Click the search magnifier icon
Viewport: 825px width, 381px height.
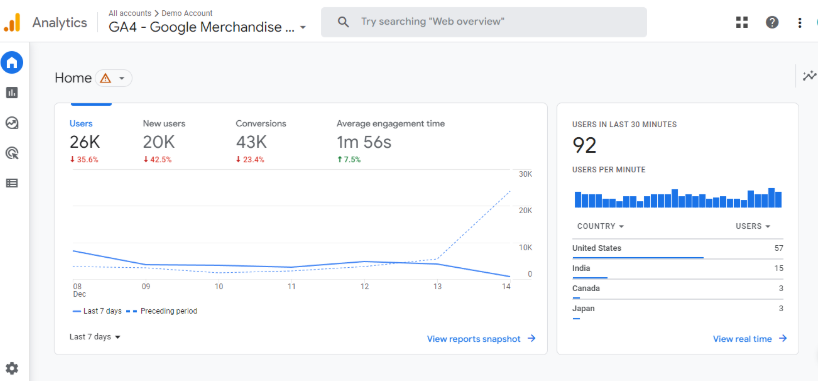click(344, 22)
